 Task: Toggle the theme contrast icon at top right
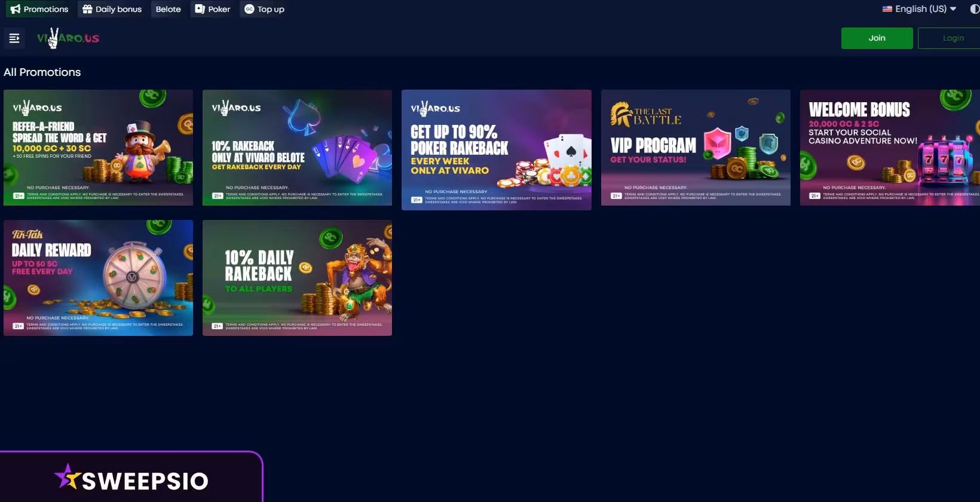[x=975, y=9]
